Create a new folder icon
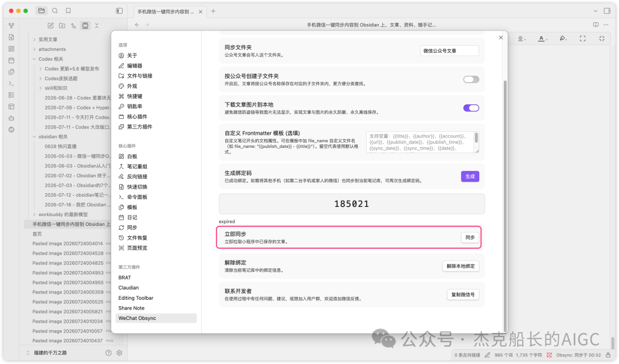This screenshot has height=364, width=619. (62, 26)
